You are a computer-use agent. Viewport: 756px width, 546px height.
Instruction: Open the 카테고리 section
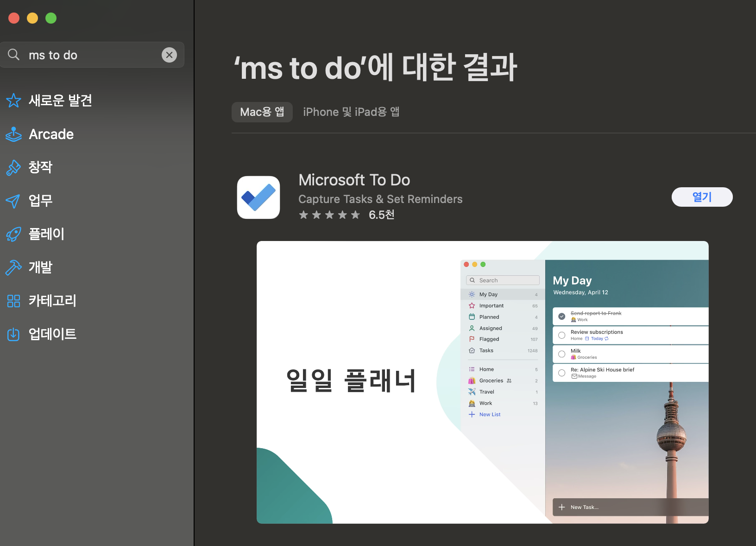click(x=52, y=301)
